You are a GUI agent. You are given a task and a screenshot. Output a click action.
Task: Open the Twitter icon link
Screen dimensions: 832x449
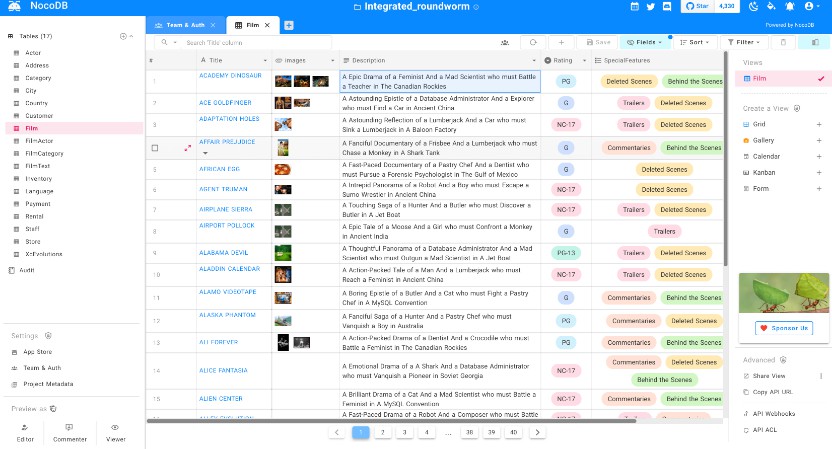pyautogui.click(x=651, y=7)
